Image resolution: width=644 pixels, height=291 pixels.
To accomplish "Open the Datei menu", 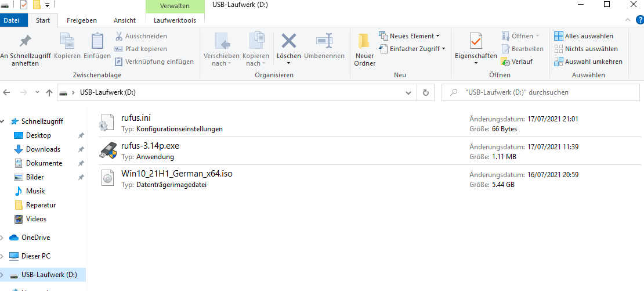I will (14, 20).
